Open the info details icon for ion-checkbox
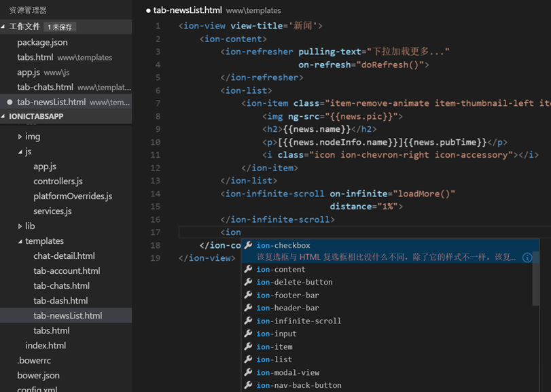Image resolution: width=551 pixels, height=392 pixels. [527, 257]
